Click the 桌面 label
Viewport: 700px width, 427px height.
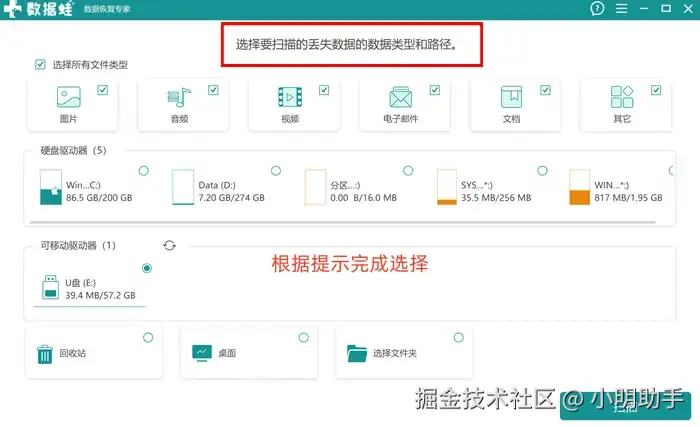tap(227, 353)
